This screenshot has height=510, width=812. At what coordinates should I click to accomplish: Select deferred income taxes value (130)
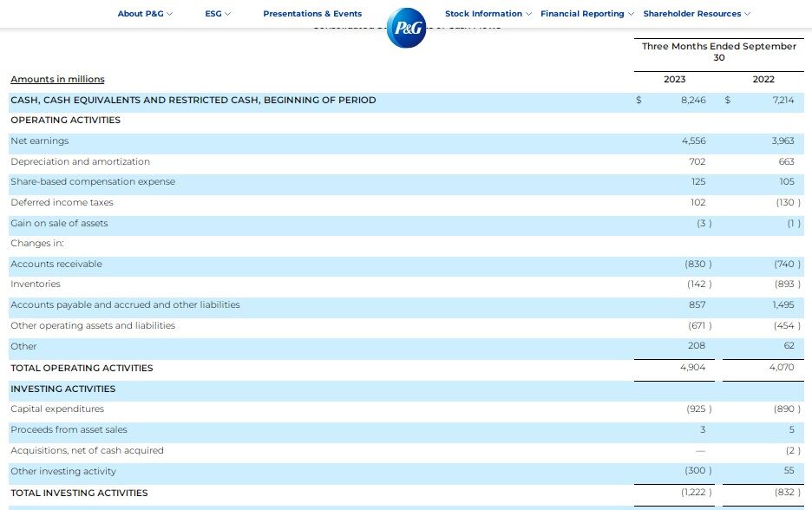pyautogui.click(x=788, y=202)
